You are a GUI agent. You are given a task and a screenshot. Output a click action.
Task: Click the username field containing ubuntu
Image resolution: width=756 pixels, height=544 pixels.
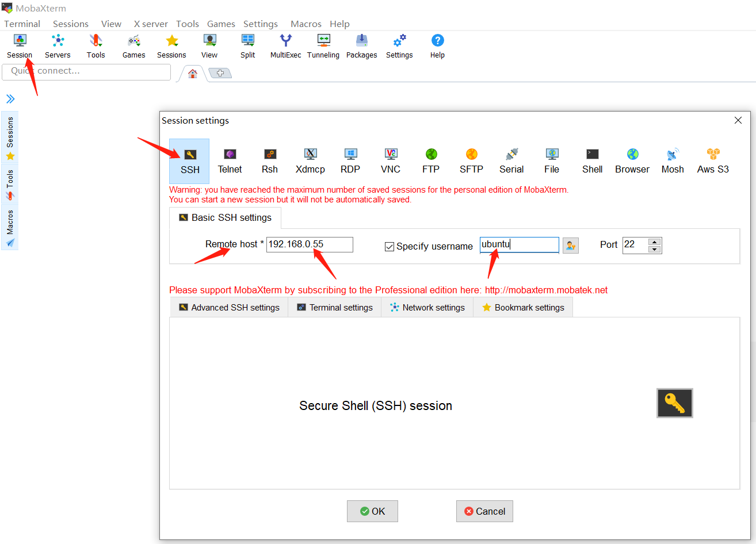coord(520,245)
